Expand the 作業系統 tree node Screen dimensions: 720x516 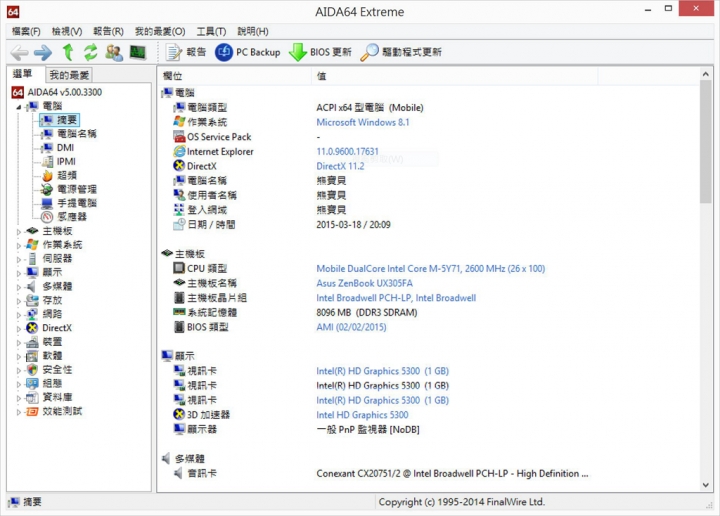[19, 245]
